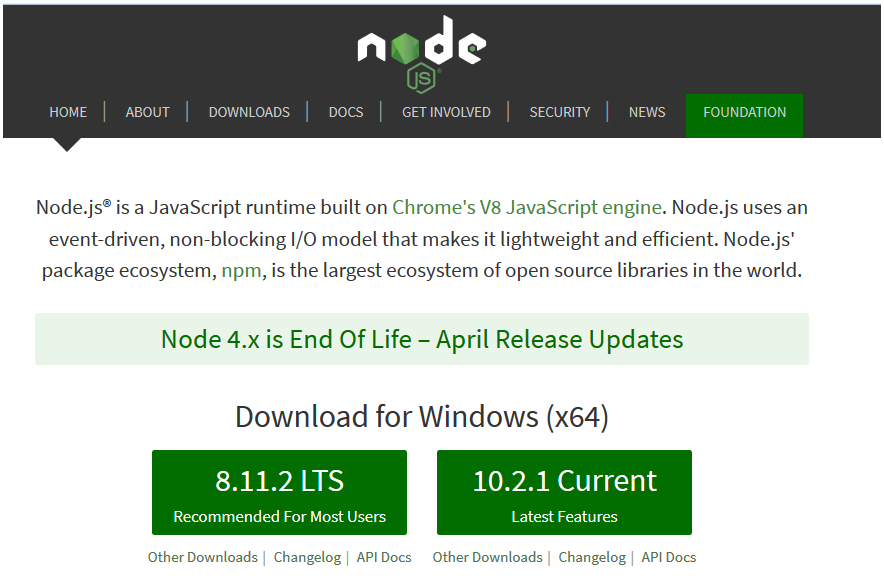
Task: Follow Chrome's V8 JavaScript engine link
Action: tap(527, 207)
